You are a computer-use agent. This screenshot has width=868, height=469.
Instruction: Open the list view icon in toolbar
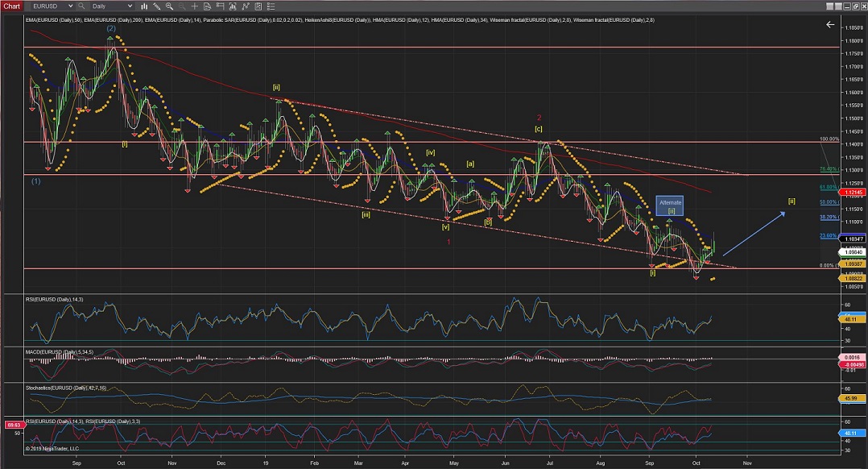(x=271, y=6)
